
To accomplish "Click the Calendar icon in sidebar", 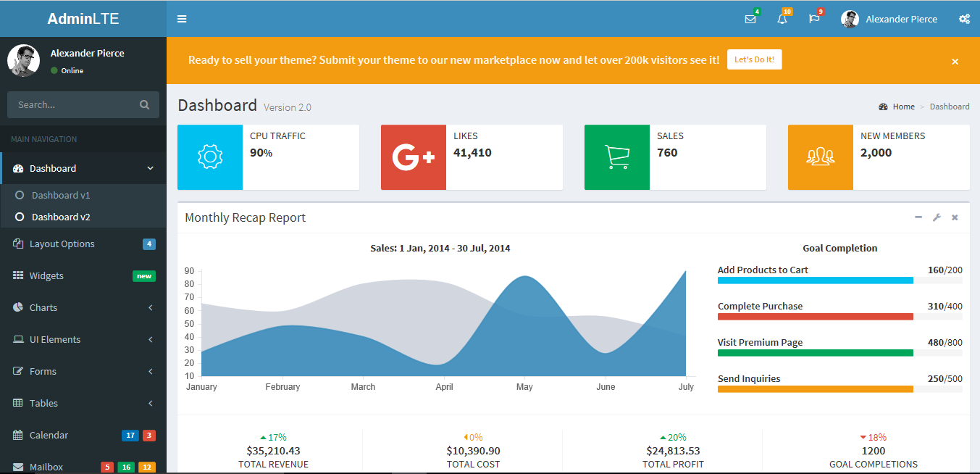I will coord(18,435).
